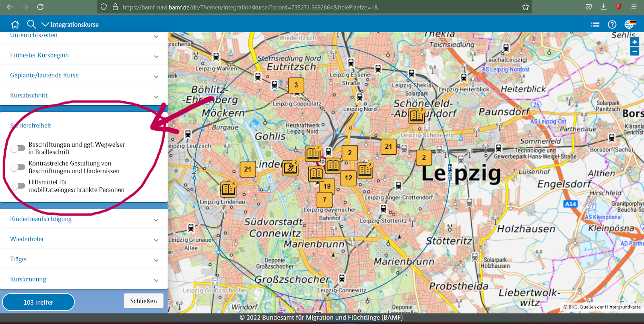Screen dimensions: 644x324
Task: Open cluster marker 12
Action: point(349,178)
